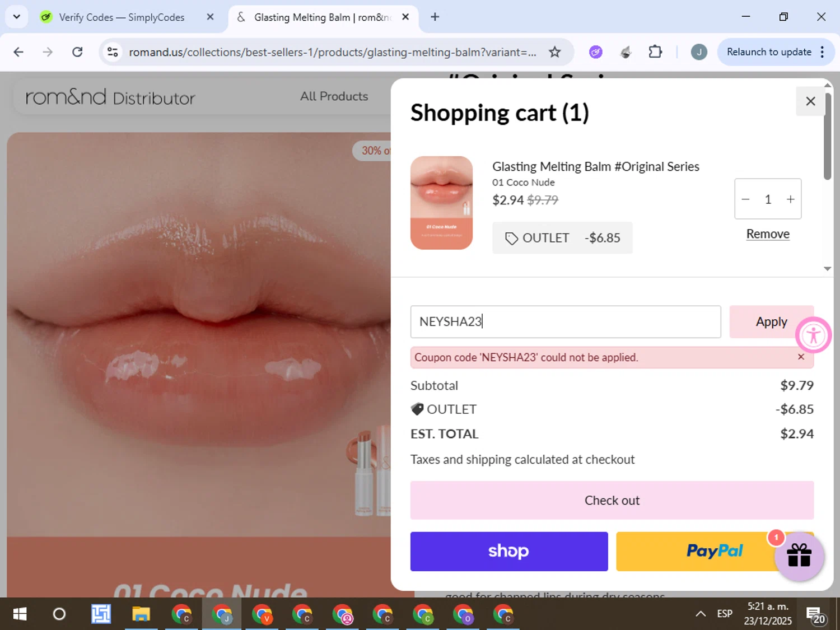The width and height of the screenshot is (840, 630).
Task: Go forward in browser history
Action: [x=48, y=52]
